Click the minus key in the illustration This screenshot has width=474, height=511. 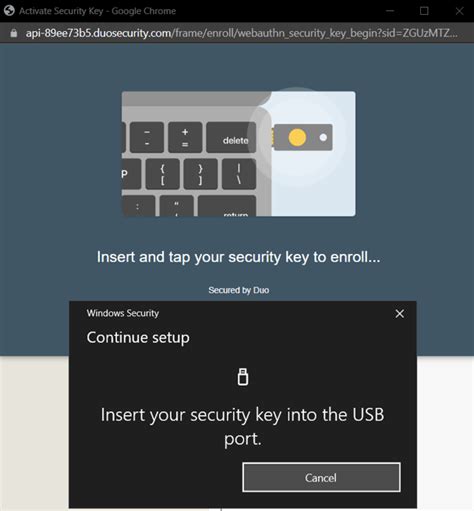coord(147,137)
